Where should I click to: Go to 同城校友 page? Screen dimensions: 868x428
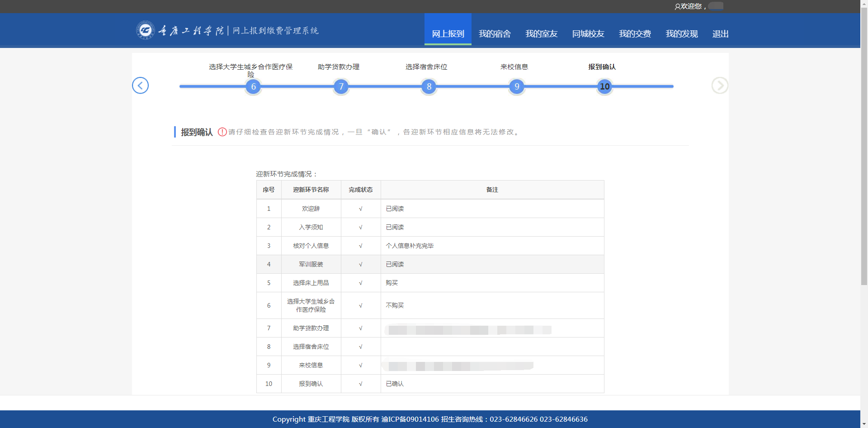[588, 34]
